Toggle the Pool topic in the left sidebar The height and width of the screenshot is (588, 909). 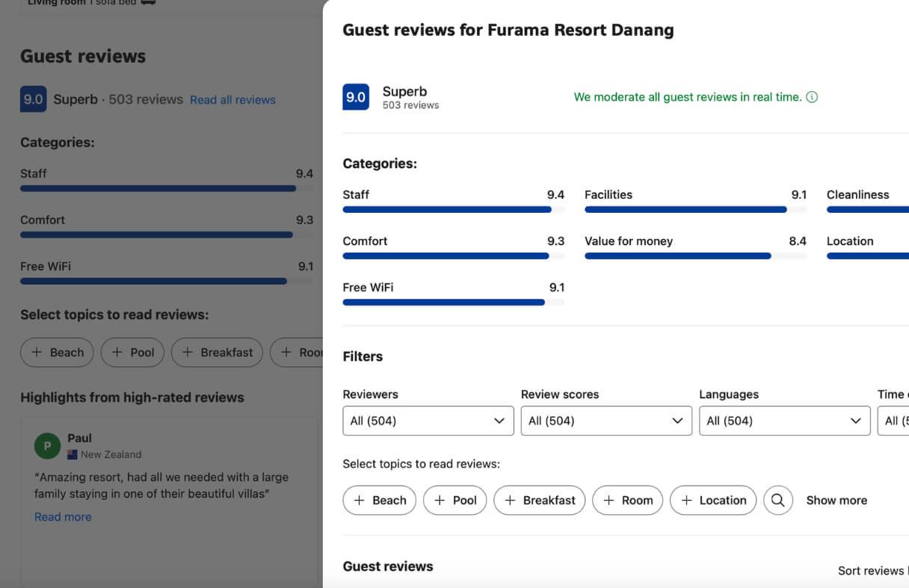(132, 352)
